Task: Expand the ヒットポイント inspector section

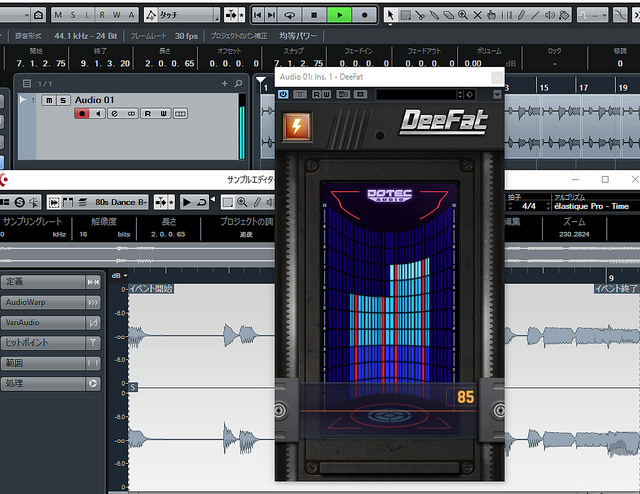Action: tap(51, 343)
